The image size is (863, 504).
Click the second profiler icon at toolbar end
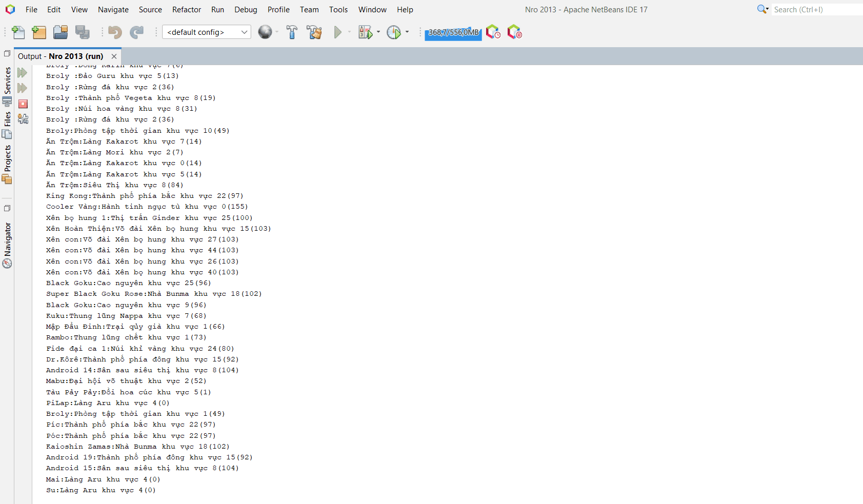514,32
